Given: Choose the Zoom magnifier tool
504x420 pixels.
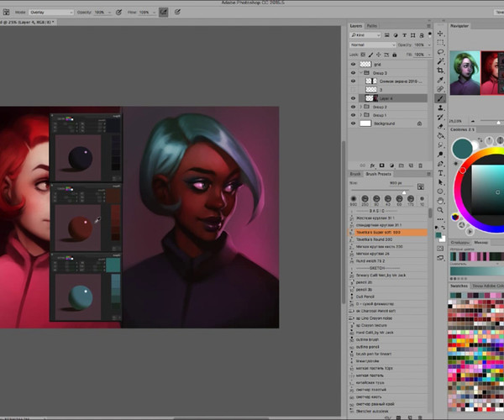Looking at the screenshot, I should tap(441, 212).
